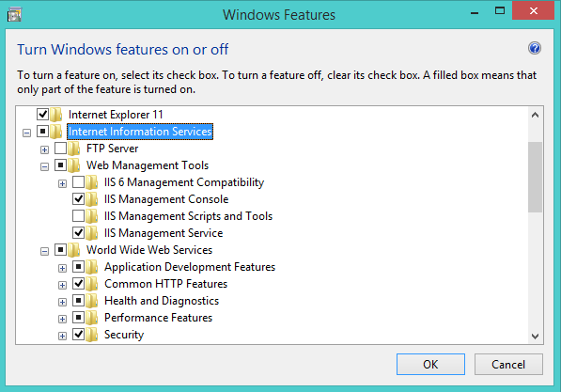The image size is (561, 392).
Task: Expand the Performance Features node
Action: point(62,320)
